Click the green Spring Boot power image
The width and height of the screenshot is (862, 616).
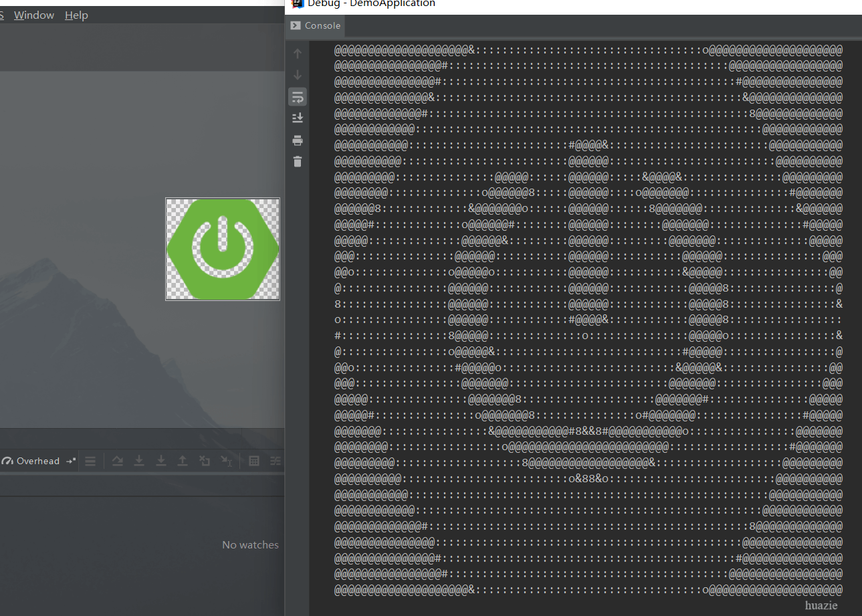[x=223, y=249]
